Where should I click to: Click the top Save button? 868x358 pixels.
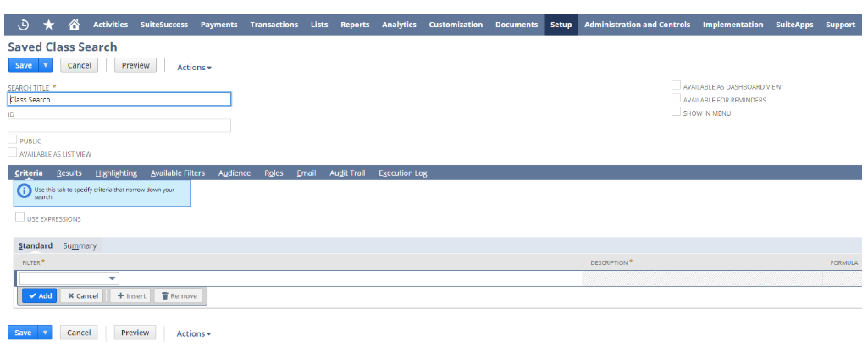click(23, 65)
